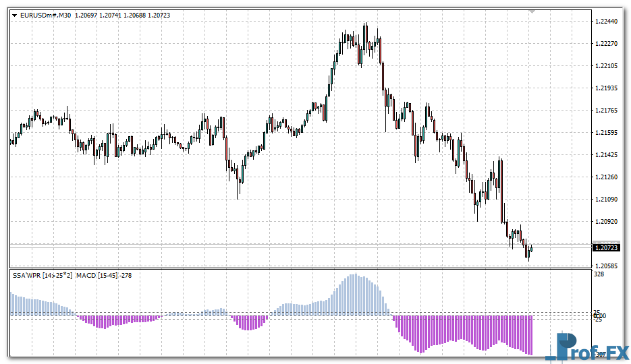Click the 1.21090 price scale label

pos(607,200)
